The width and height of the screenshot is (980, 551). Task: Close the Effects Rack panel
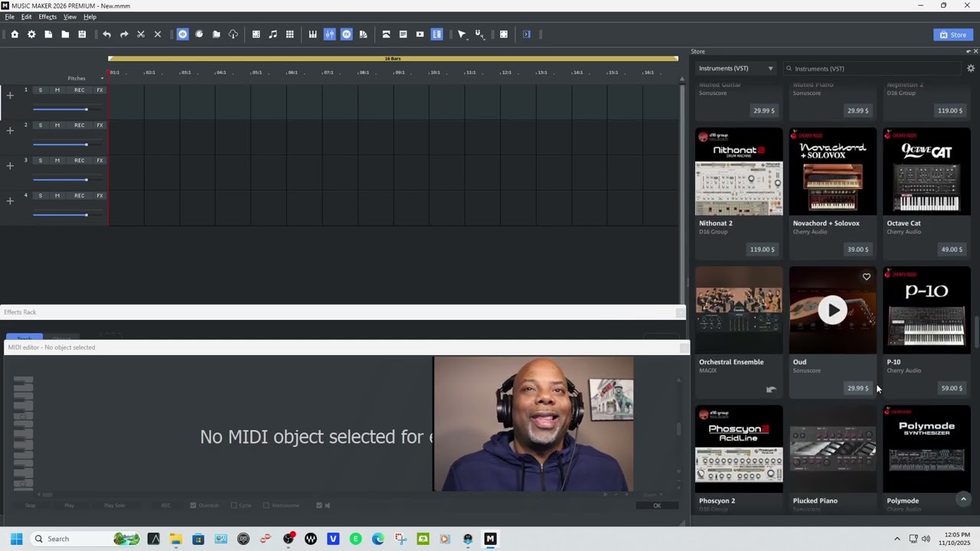[680, 312]
